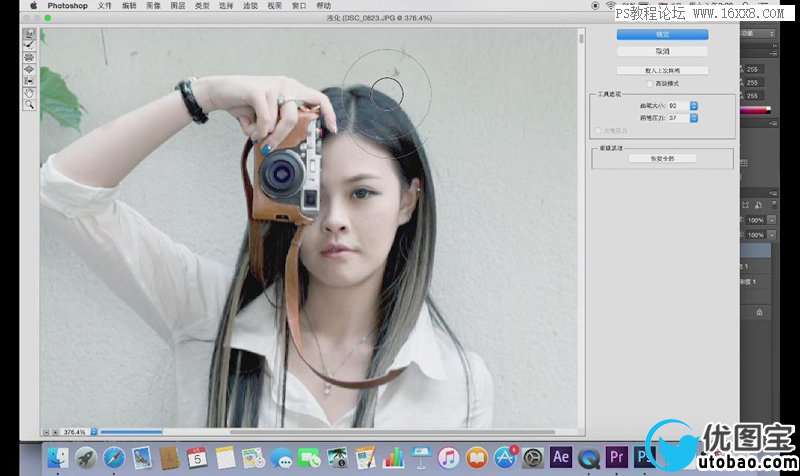
Task: Click the brush pressure value field
Action: (678, 118)
